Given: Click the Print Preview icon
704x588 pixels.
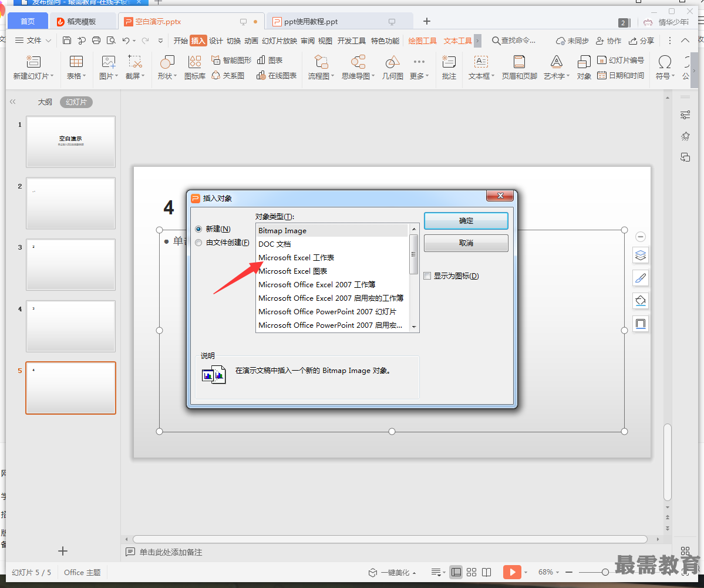Looking at the screenshot, I should click(x=111, y=41).
